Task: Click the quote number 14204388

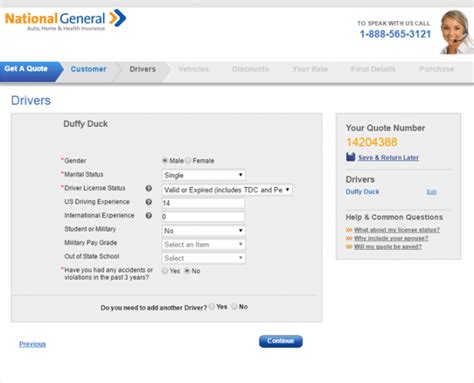Action: (372, 142)
